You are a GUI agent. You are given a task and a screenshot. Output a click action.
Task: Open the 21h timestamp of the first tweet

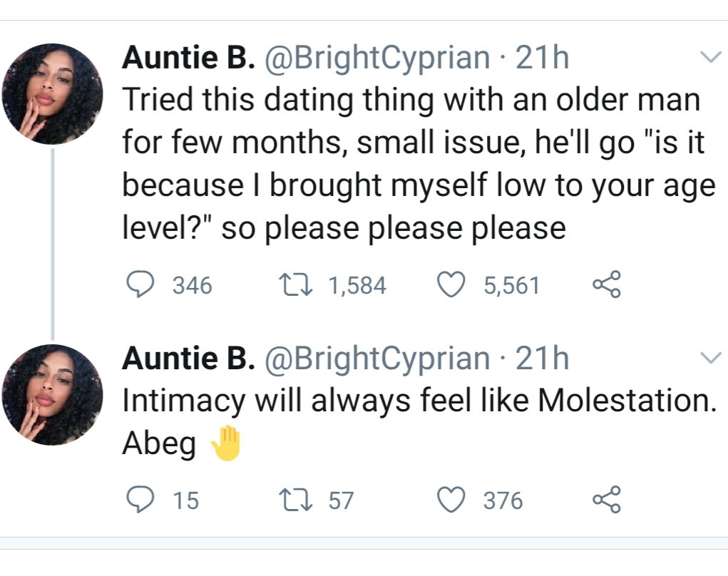(x=543, y=58)
